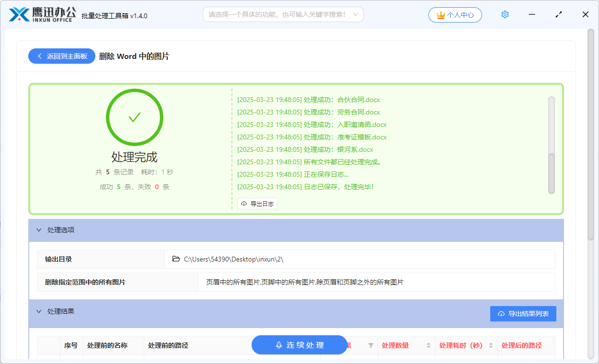599x364 pixels.
Task: Click 序号 column header
Action: pos(71,345)
